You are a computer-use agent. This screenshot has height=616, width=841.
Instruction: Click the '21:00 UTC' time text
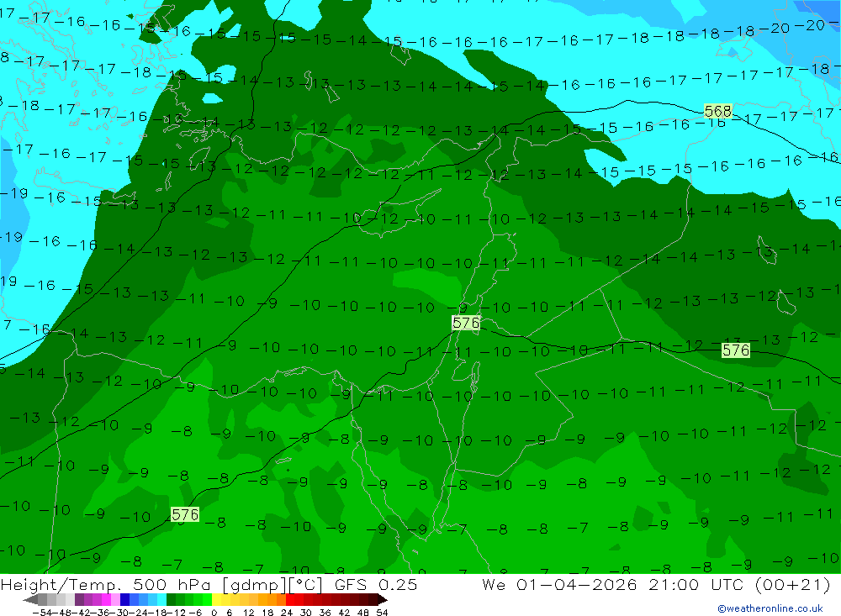click(x=698, y=584)
